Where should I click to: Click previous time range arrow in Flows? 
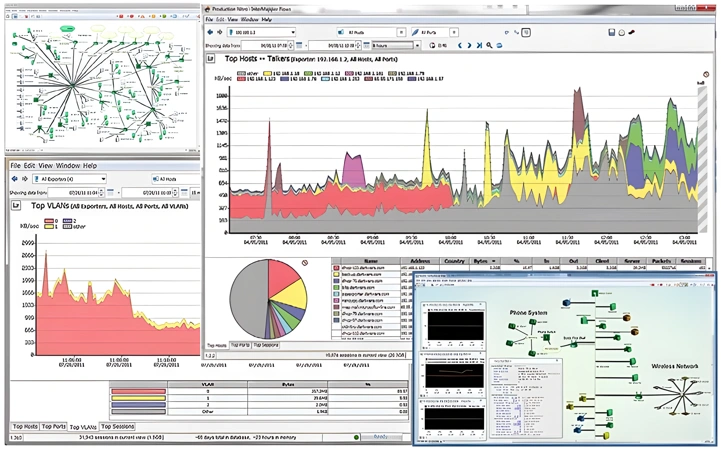[x=459, y=46]
